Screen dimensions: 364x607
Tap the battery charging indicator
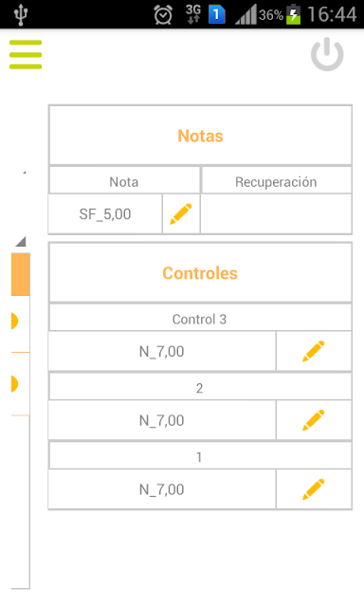pyautogui.click(x=294, y=15)
